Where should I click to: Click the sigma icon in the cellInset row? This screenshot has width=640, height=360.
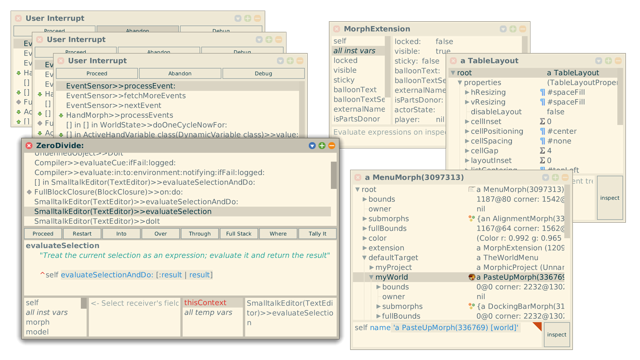(x=542, y=122)
